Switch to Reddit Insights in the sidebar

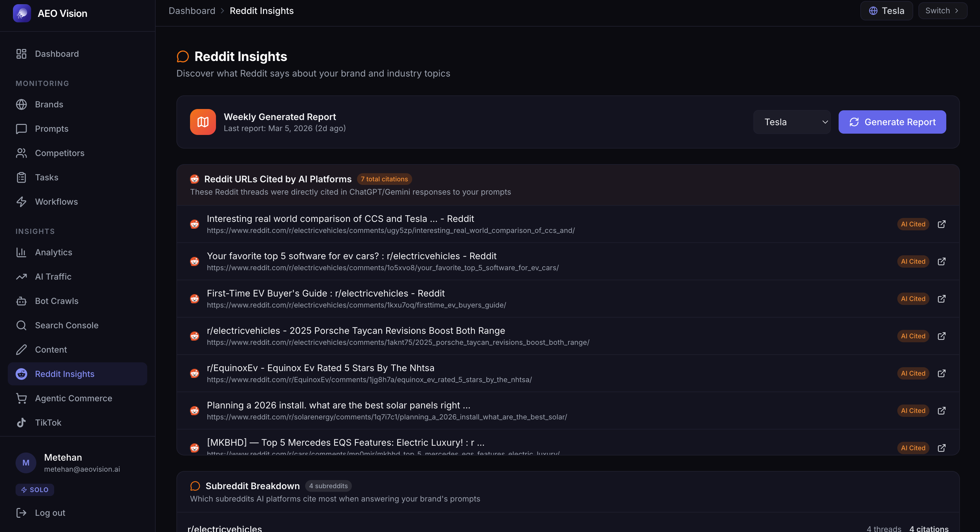(x=64, y=374)
